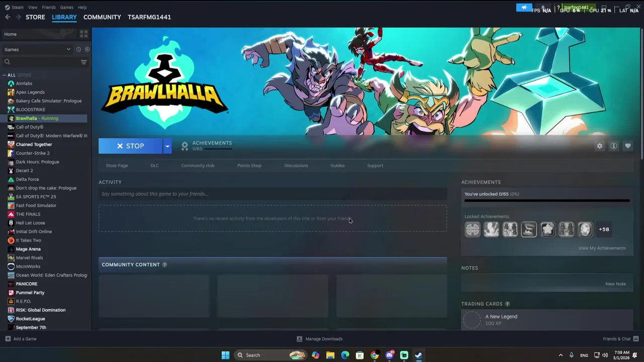The height and width of the screenshot is (362, 644).
Task: Open the Support tab
Action: tap(375, 165)
